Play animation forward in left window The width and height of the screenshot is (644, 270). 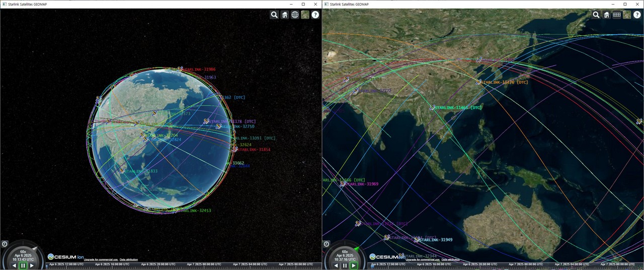pyautogui.click(x=32, y=265)
